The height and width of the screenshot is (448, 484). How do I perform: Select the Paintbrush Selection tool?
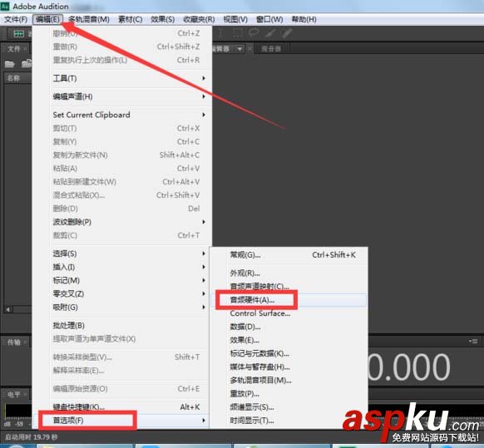coord(270,32)
